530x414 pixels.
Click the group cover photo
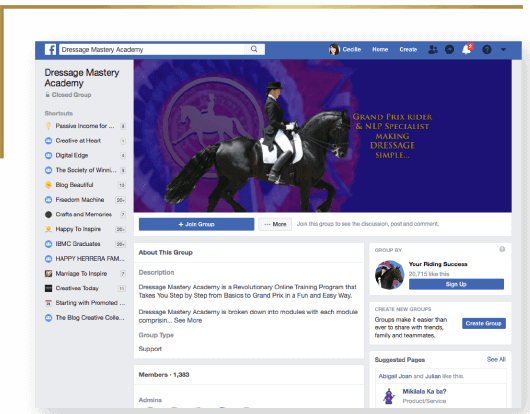click(322, 136)
